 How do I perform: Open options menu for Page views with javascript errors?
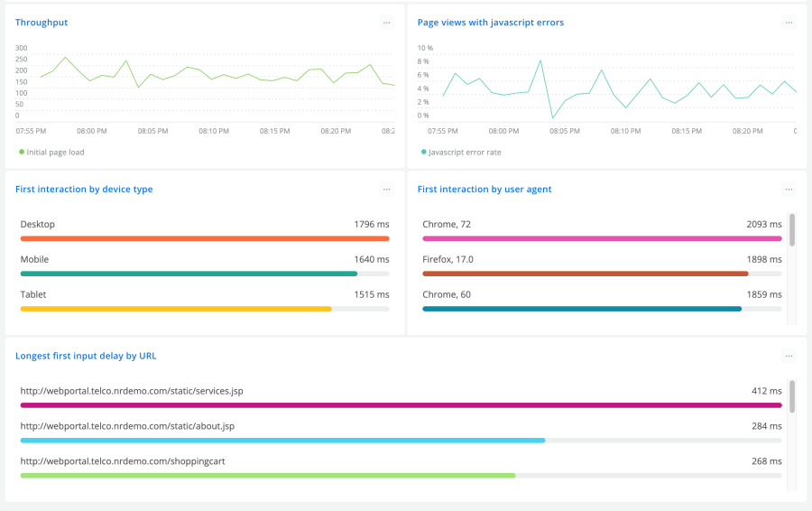point(789,23)
